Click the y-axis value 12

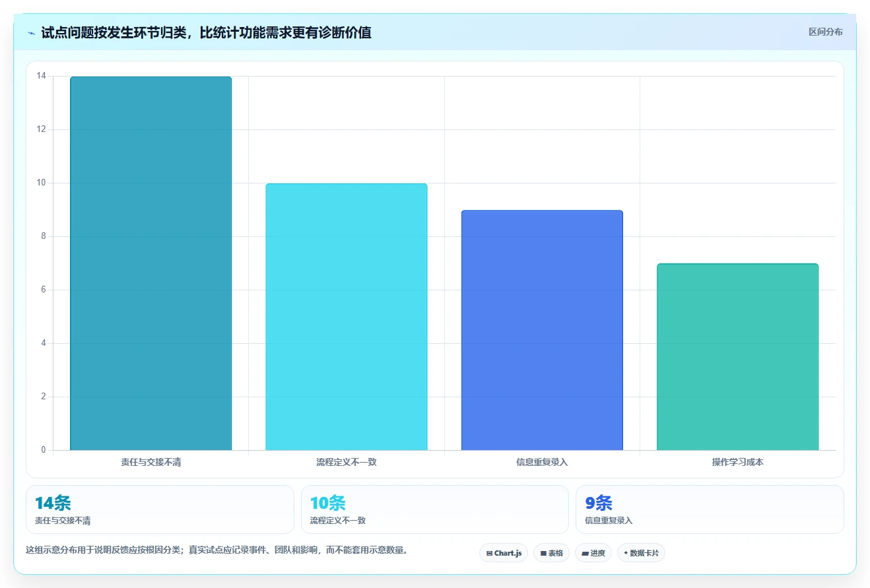tap(42, 129)
